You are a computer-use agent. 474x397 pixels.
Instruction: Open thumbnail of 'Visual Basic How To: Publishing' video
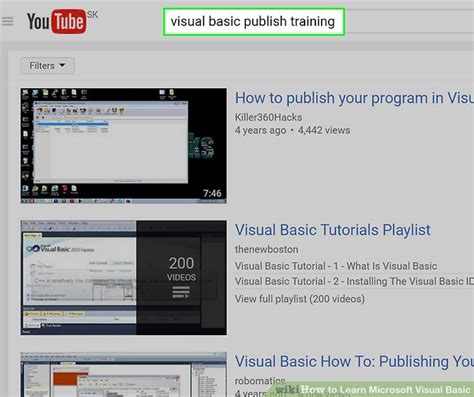tap(124, 375)
